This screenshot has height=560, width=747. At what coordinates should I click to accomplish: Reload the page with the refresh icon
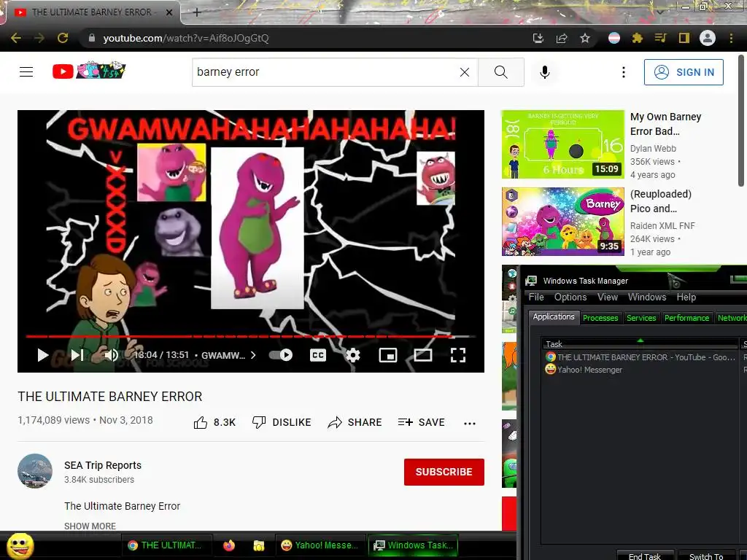tap(63, 38)
